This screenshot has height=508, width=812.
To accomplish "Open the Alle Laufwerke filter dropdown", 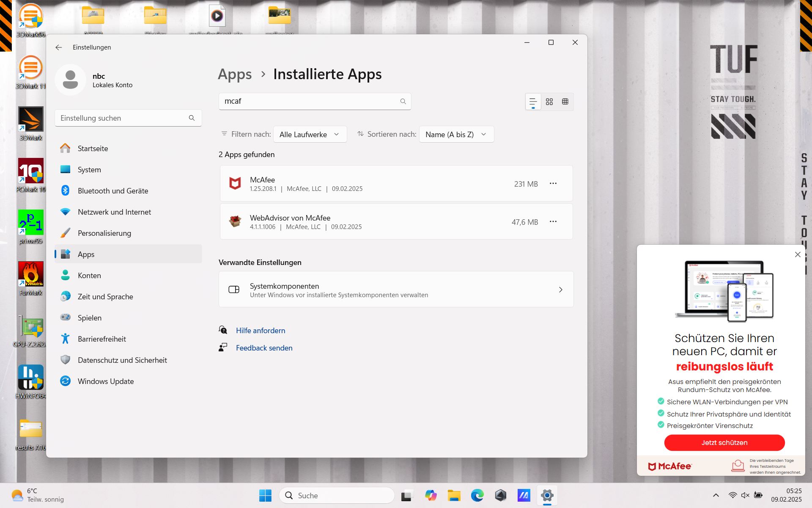I will click(x=310, y=134).
